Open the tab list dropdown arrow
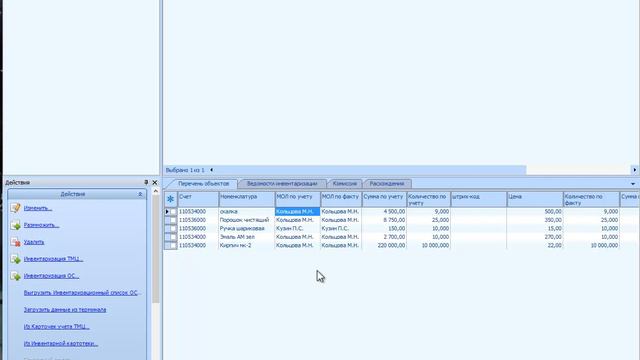This screenshot has width=640, height=360. click(633, 184)
